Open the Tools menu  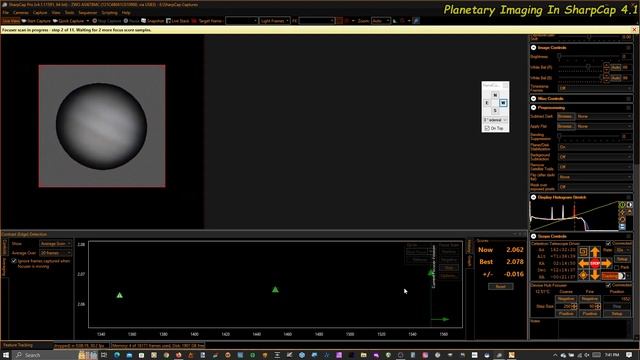[70, 13]
